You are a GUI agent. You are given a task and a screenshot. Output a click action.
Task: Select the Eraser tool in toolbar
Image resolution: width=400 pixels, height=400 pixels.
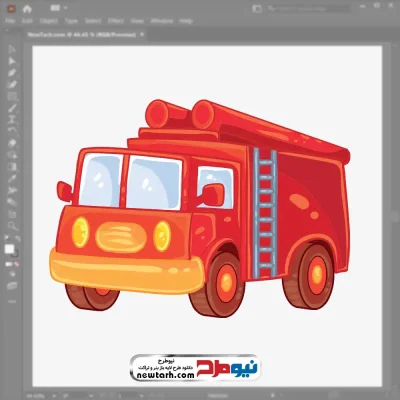[x=12, y=143]
